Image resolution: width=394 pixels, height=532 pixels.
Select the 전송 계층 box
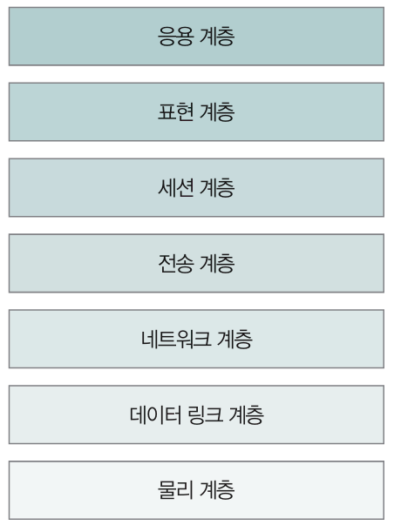(x=196, y=263)
